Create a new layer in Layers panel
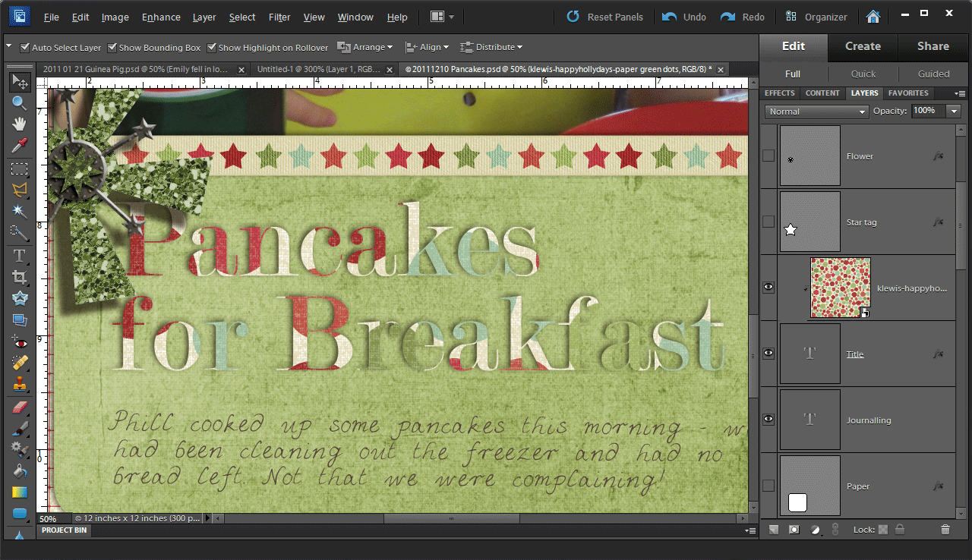The height and width of the screenshot is (560, 972). click(774, 530)
